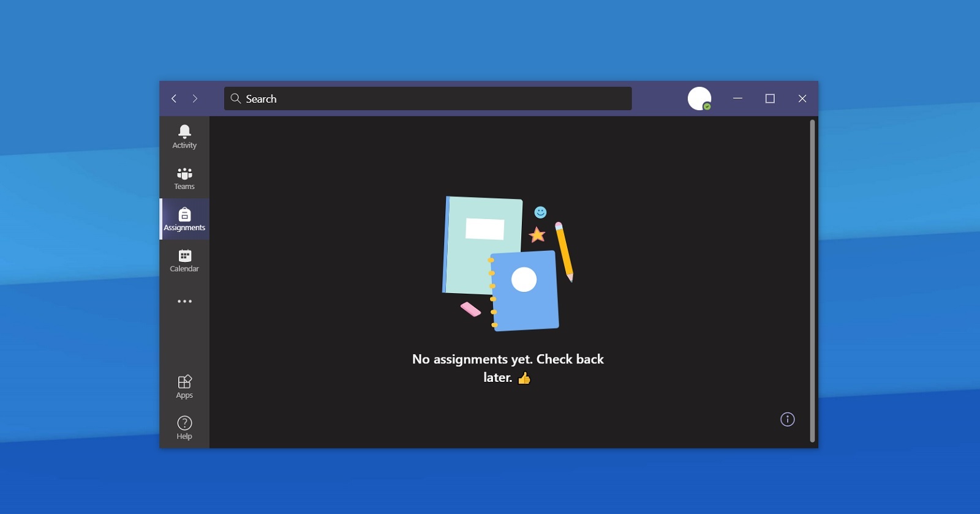Minimize the Teams window

(737, 99)
